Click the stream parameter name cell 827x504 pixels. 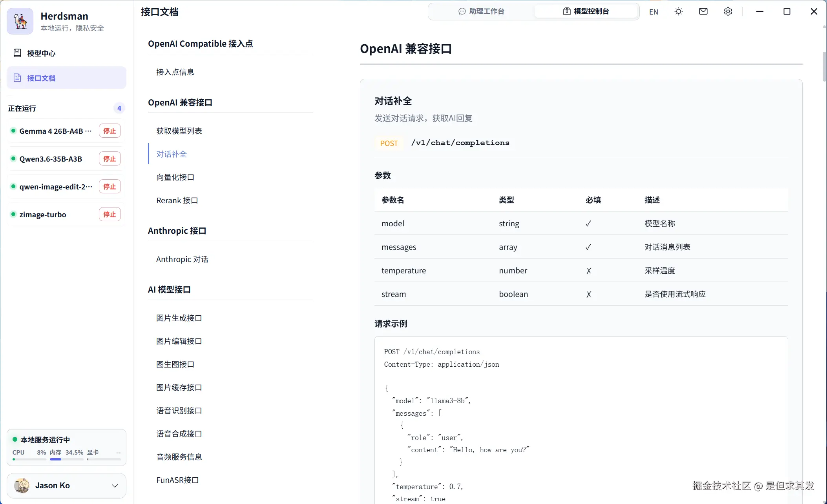(x=394, y=294)
